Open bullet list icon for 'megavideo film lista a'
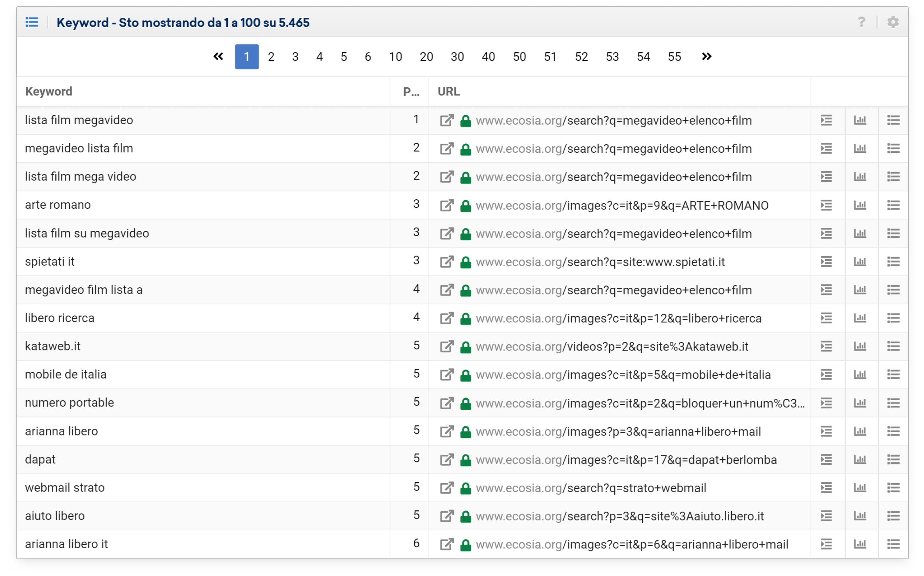924x576 pixels. 893,290
